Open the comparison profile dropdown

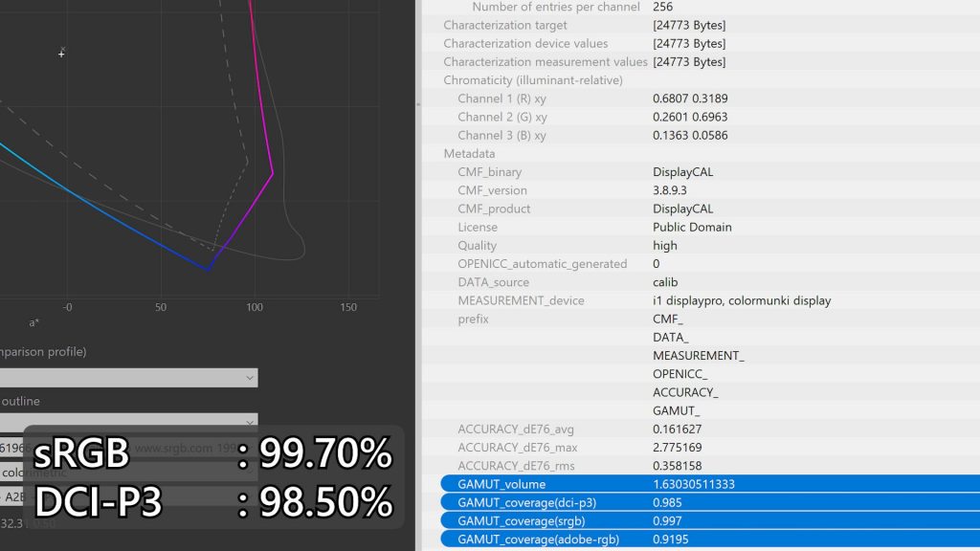click(129, 377)
